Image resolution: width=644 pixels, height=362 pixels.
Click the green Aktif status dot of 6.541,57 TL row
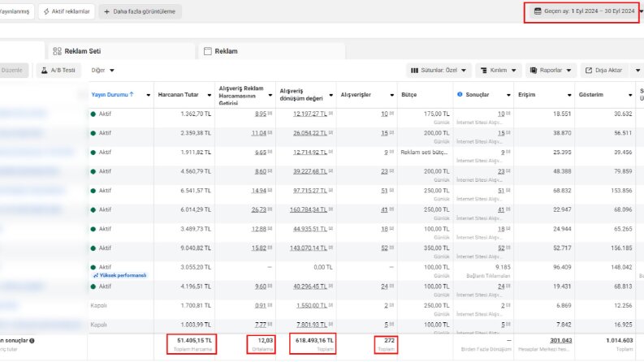point(93,191)
